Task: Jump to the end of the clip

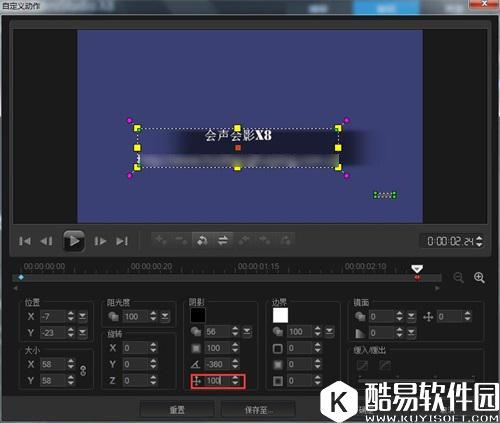Action: [122, 241]
